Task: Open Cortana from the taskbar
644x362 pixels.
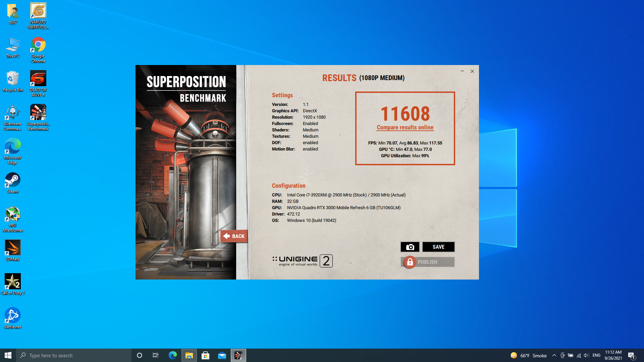Action: coord(140,355)
